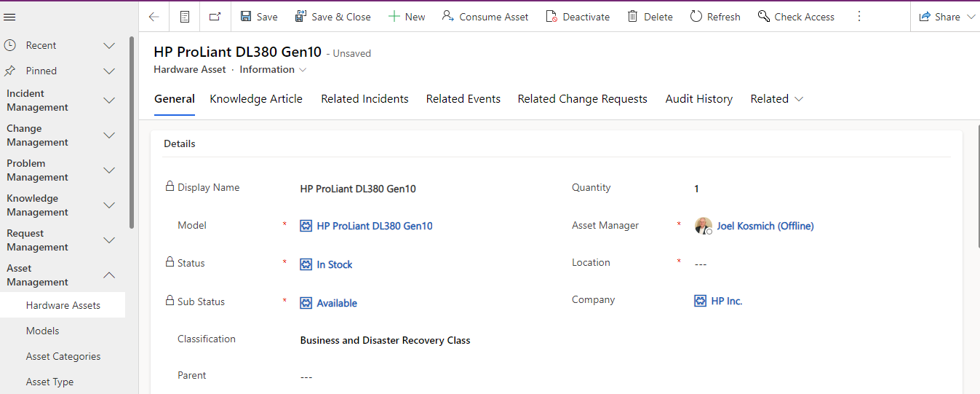Collapse Asset Management group chevron
The width and height of the screenshot is (980, 394).
point(109,275)
